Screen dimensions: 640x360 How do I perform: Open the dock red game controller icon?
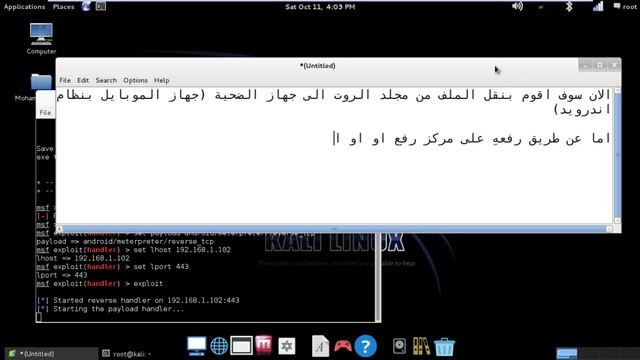coord(343,346)
